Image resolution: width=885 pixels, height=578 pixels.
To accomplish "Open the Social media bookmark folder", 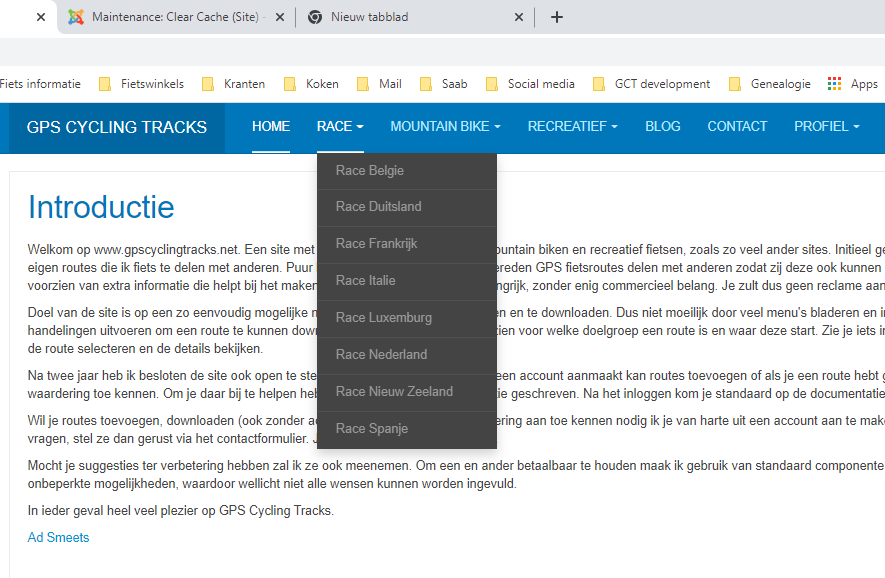I will coord(530,84).
